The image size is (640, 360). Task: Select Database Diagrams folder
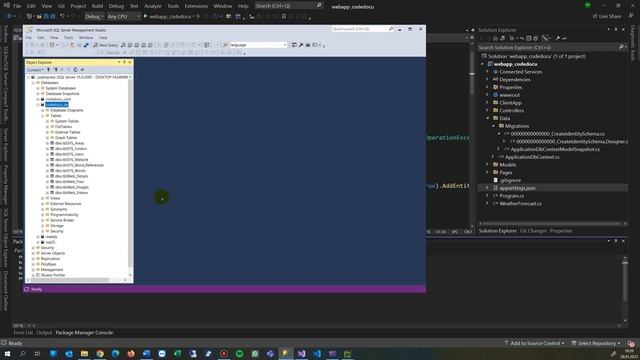pyautogui.click(x=67, y=110)
